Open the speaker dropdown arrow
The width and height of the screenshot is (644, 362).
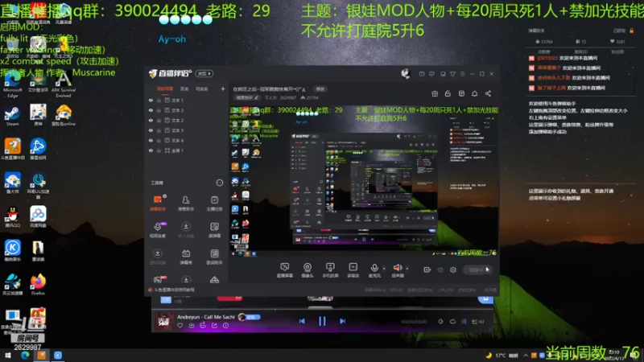click(407, 269)
